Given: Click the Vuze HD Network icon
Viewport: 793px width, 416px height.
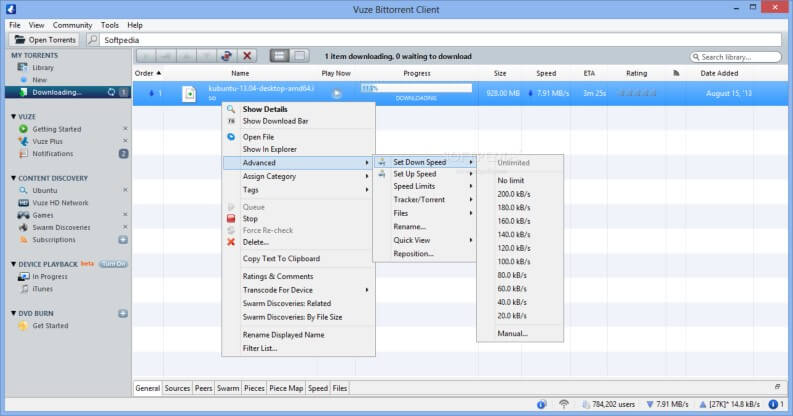Looking at the screenshot, I should coord(23,203).
